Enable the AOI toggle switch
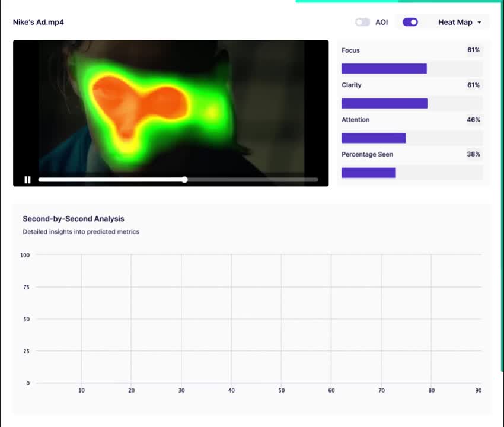 point(362,22)
